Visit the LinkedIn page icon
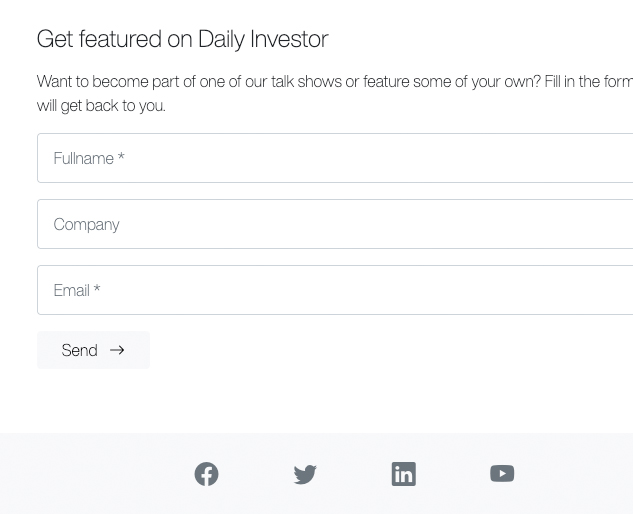Image resolution: width=633 pixels, height=514 pixels. coord(403,474)
